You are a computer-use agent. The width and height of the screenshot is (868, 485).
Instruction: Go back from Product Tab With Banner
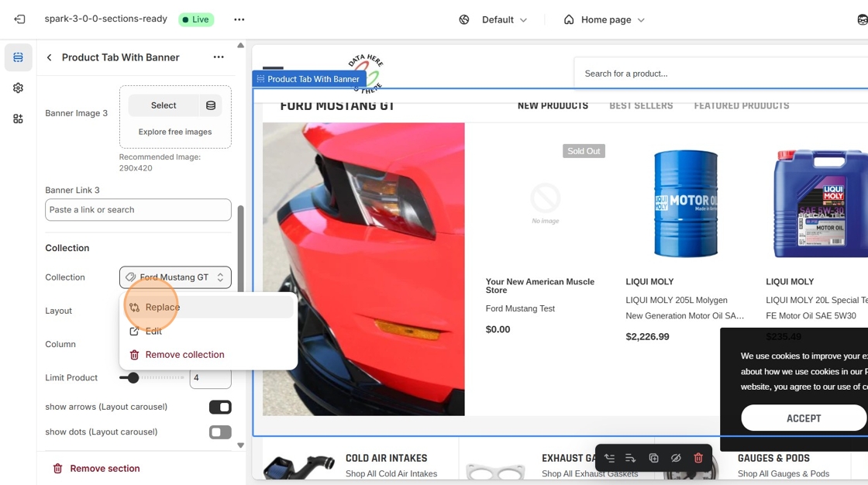[50, 57]
